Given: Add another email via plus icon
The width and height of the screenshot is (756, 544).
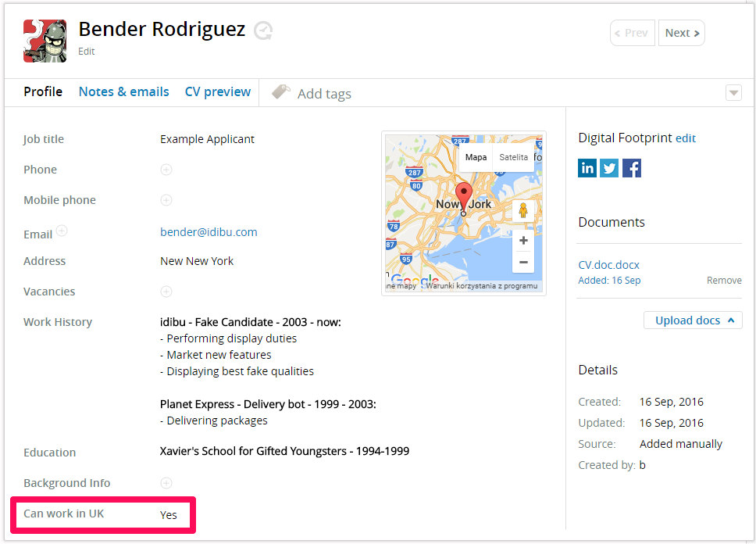Looking at the screenshot, I should 62,231.
